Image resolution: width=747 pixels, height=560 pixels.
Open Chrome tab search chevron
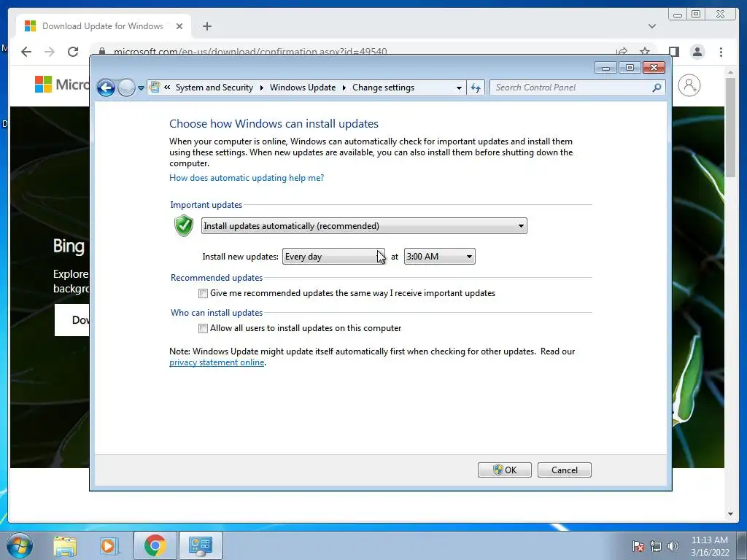click(x=652, y=26)
